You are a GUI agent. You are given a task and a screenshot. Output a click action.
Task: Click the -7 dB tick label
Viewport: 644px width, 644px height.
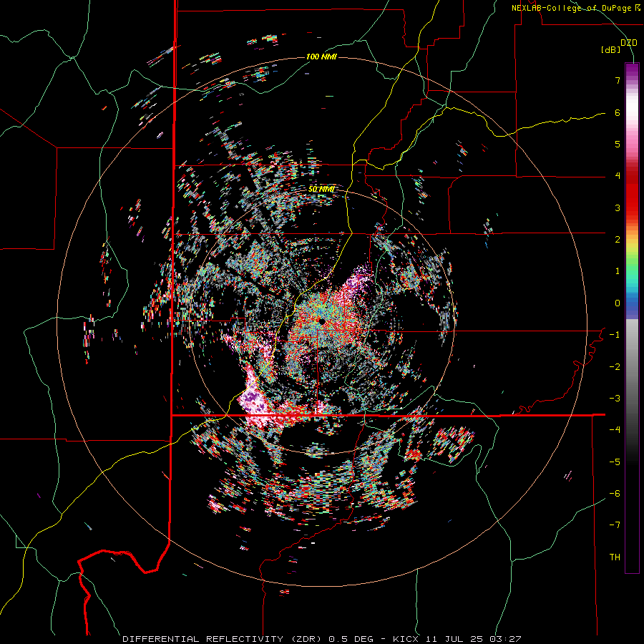coord(615,525)
